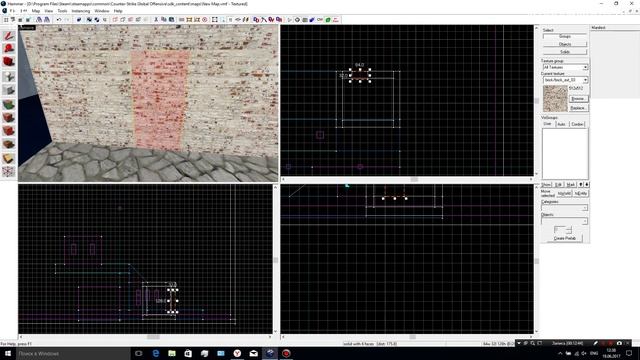
Task: Click the Paste toolbar icon
Action: (171, 20)
